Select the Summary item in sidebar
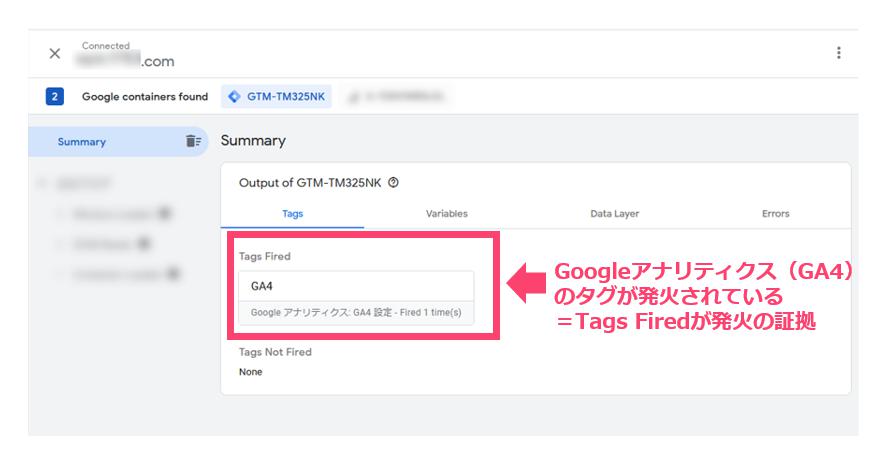Screen dimensions: 886x458 pyautogui.click(x=119, y=142)
